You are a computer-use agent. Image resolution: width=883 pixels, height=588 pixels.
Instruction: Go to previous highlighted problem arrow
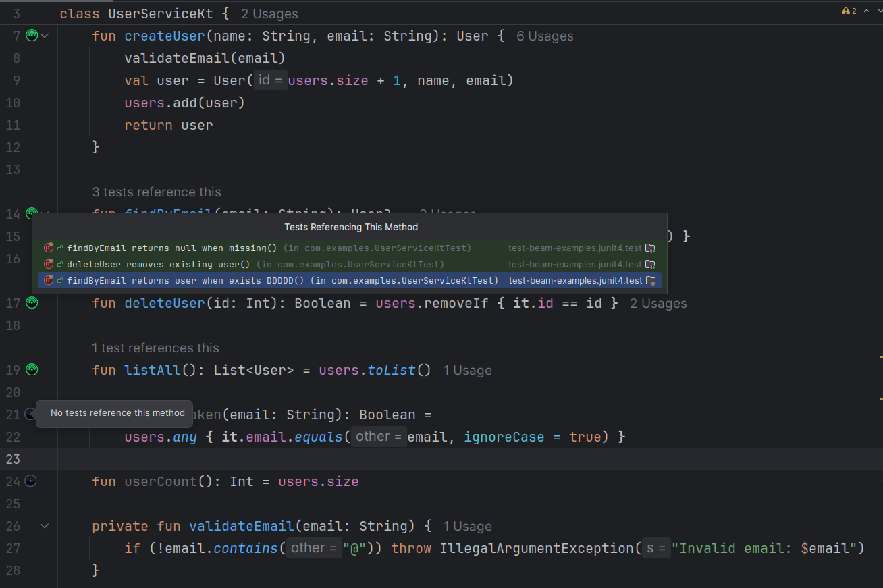[x=867, y=11]
